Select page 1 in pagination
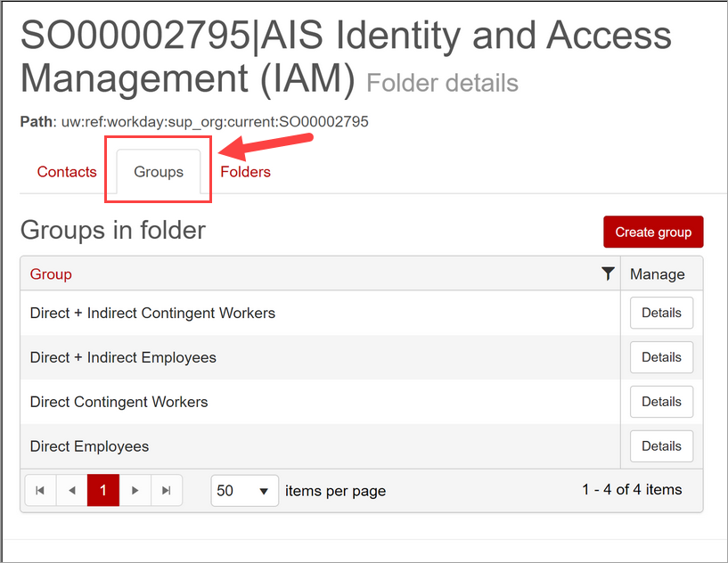This screenshot has width=728, height=563. [x=103, y=490]
